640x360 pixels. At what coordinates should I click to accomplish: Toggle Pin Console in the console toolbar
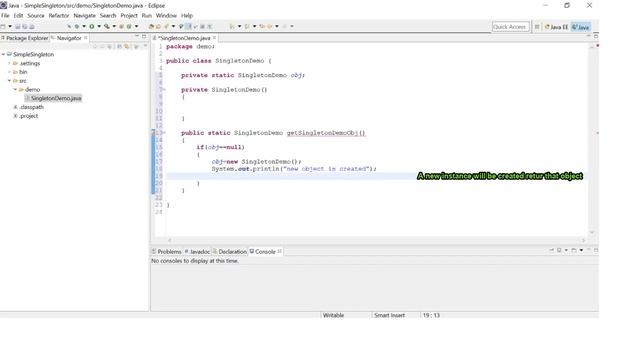pyautogui.click(x=551, y=250)
